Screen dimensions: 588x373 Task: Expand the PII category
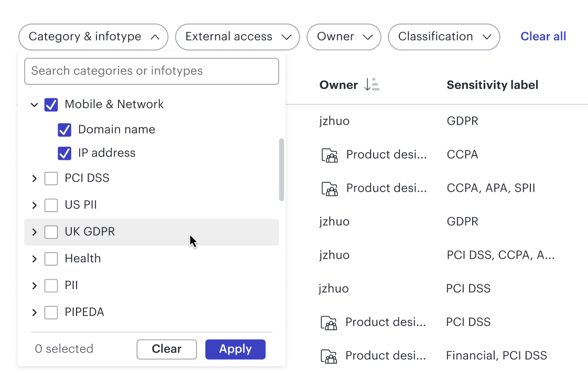click(35, 286)
